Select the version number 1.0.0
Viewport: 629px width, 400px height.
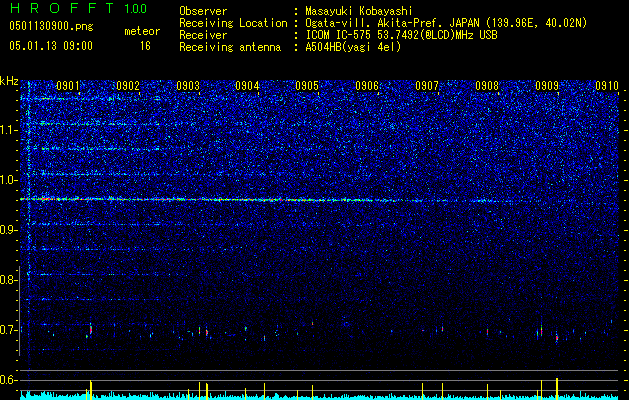[135, 9]
